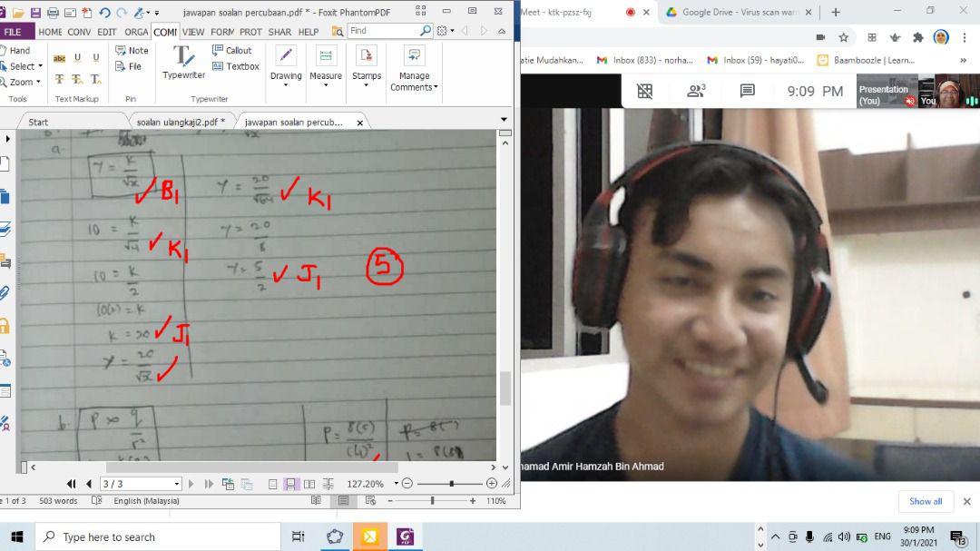
Task: Open the Inbox (833) bookmark
Action: [645, 60]
